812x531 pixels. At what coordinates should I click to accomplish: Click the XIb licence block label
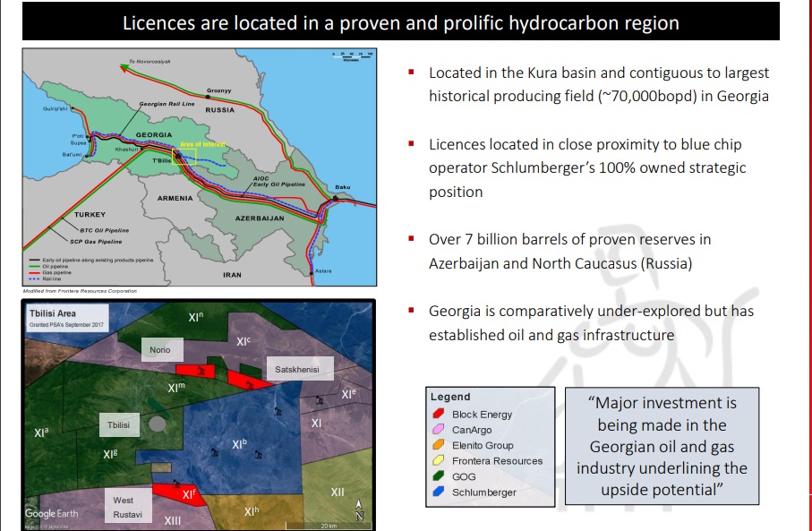(239, 444)
